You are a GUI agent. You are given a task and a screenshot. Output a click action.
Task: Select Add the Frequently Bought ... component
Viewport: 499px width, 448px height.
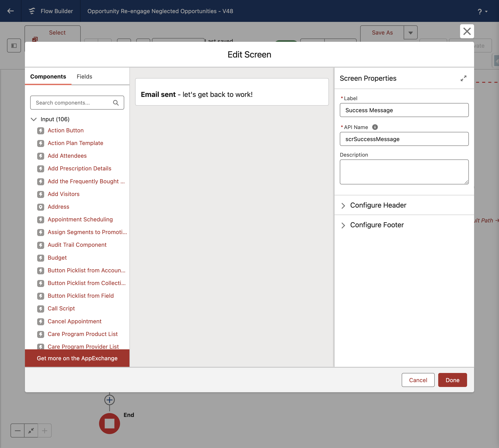point(86,182)
